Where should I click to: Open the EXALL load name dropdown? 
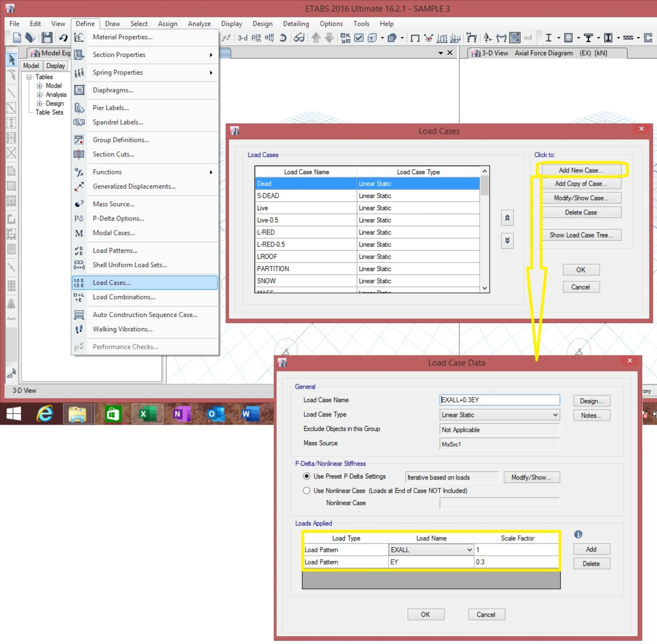tap(469, 550)
